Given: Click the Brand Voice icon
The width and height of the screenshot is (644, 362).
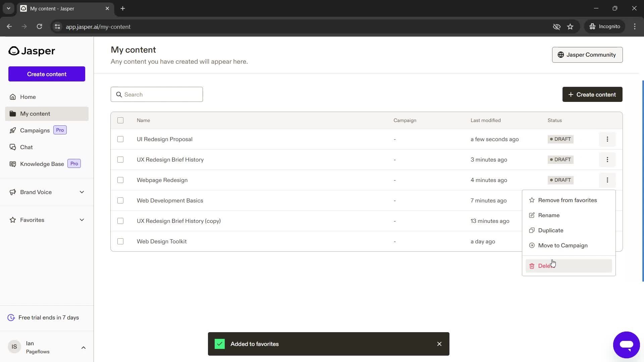Looking at the screenshot, I should (x=12, y=192).
